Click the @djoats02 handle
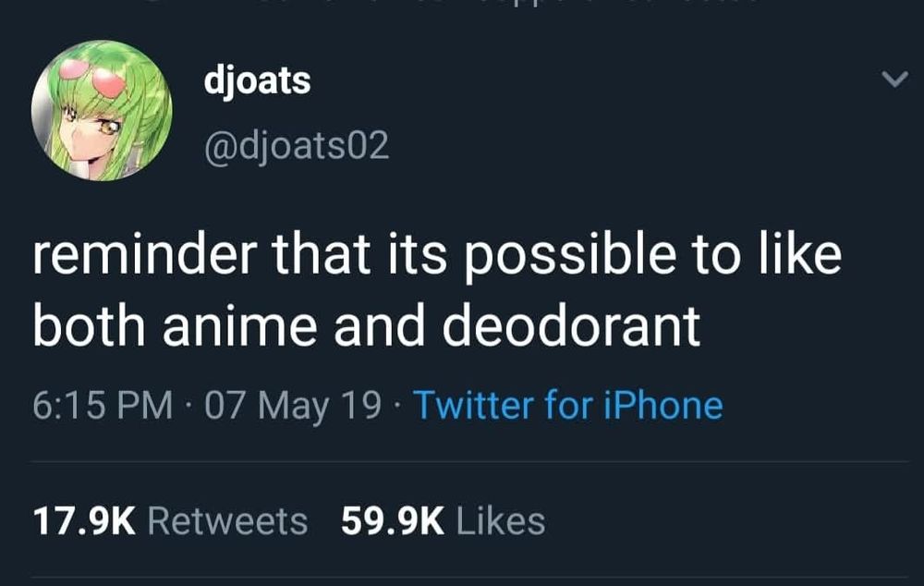Image resolution: width=924 pixels, height=586 pixels. 297,146
